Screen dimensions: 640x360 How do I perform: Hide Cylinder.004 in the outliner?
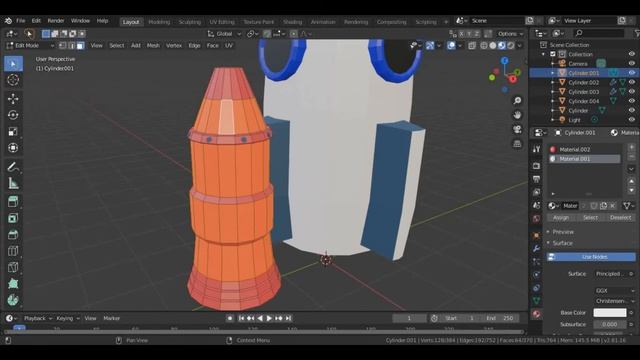coord(631,101)
